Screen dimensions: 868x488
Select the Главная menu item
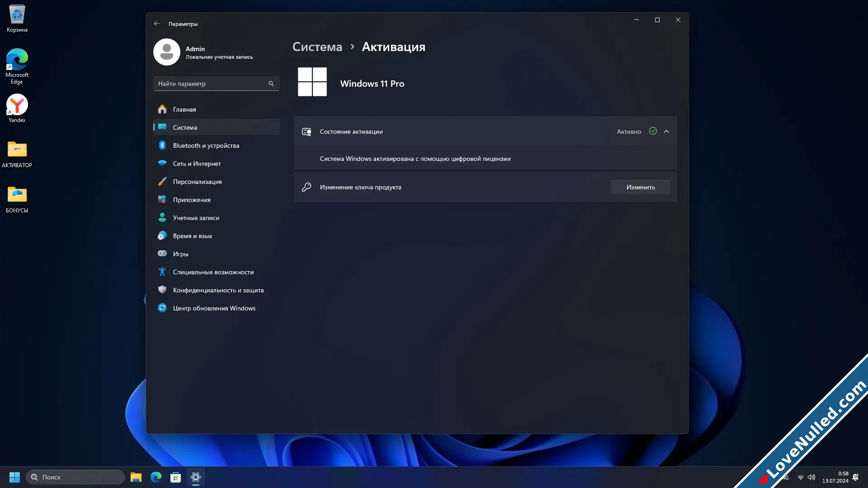[x=217, y=109]
